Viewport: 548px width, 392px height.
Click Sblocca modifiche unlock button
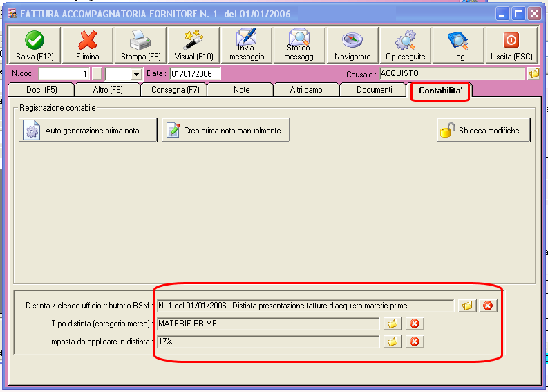(x=484, y=131)
